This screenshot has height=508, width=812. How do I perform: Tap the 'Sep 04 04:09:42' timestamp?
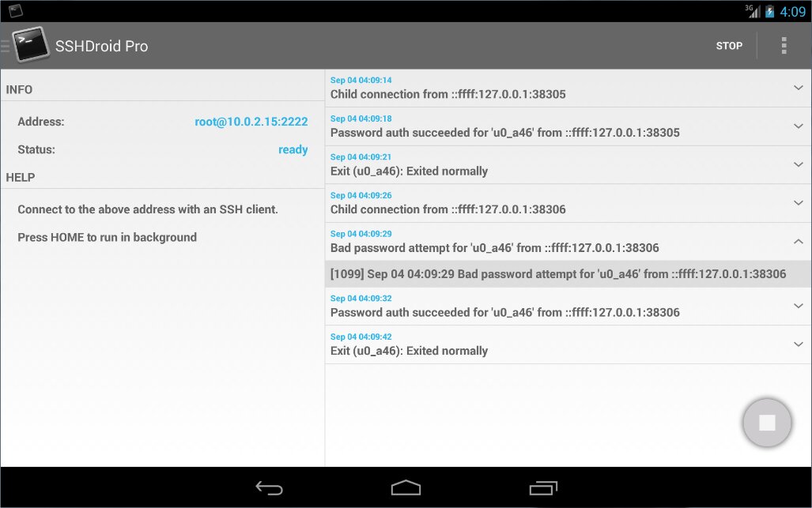(x=361, y=337)
